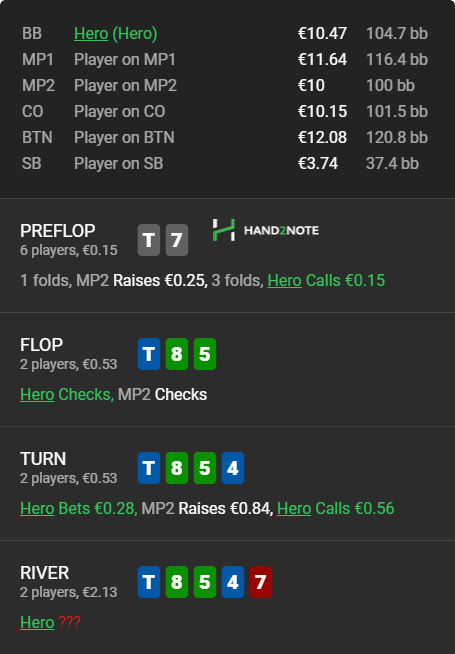Click the blue T card on the flop
Image resolution: width=455 pixels, height=654 pixels.
pos(149,354)
